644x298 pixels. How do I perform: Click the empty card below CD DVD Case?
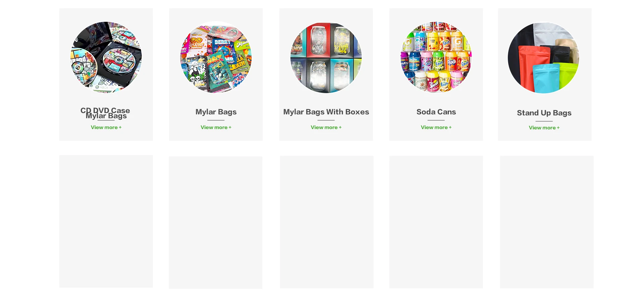(x=106, y=221)
